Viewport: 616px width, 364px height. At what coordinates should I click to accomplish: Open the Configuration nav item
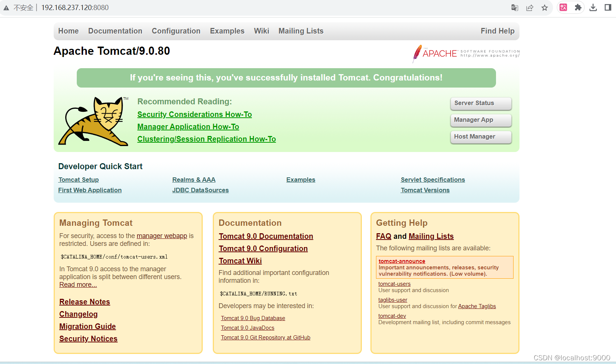[176, 31]
